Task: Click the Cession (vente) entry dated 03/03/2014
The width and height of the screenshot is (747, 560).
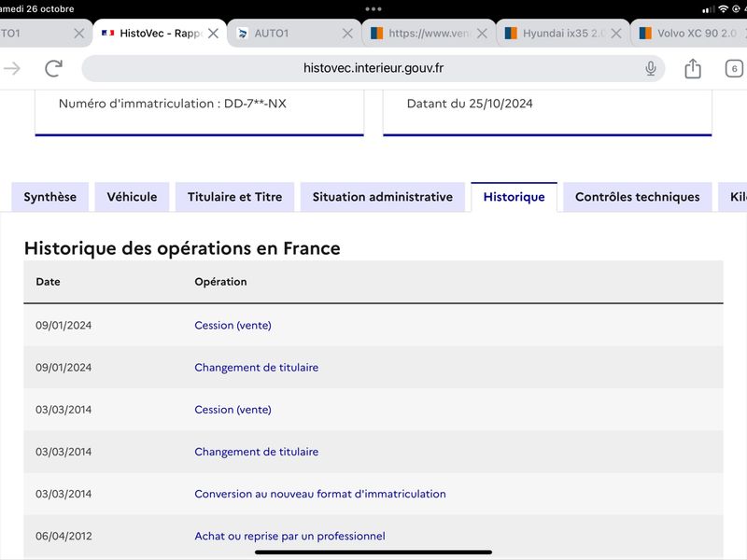Action: pyautogui.click(x=233, y=410)
